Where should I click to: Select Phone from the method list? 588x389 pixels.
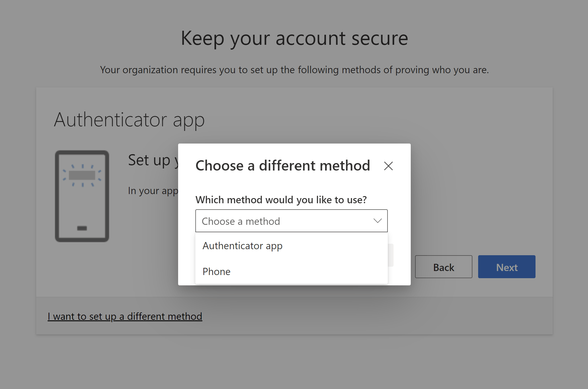point(217,272)
